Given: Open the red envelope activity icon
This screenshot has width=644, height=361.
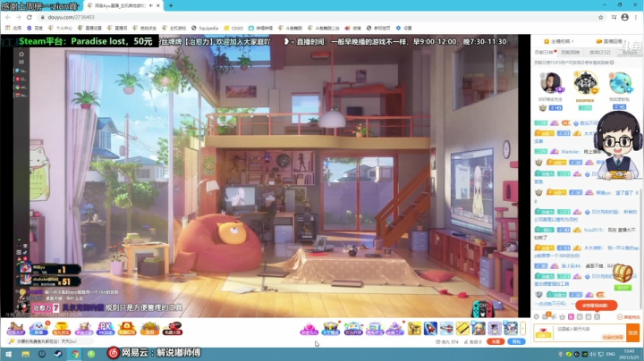Looking at the screenshot, I should click(127, 329).
